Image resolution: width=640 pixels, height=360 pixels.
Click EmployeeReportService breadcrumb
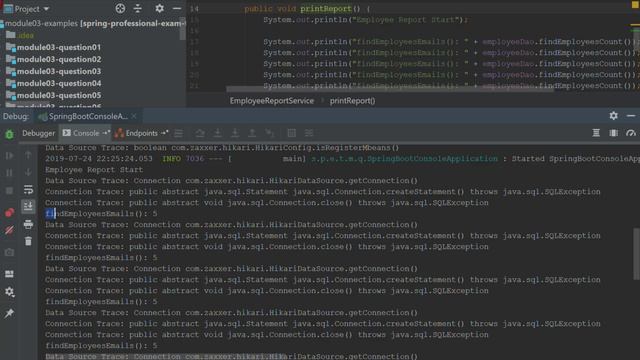272,101
